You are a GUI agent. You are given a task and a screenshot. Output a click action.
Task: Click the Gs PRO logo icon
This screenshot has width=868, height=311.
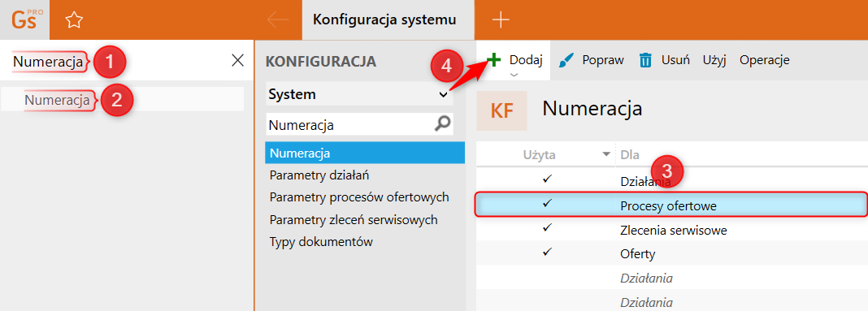coord(24,20)
